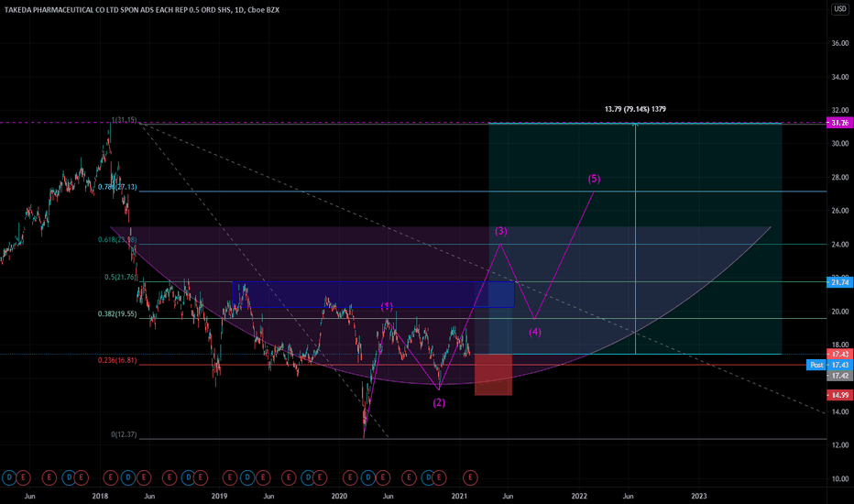This screenshot has height=504, width=854.
Task: Click the lone earnings marker after Jun 2018
Action: (170, 477)
